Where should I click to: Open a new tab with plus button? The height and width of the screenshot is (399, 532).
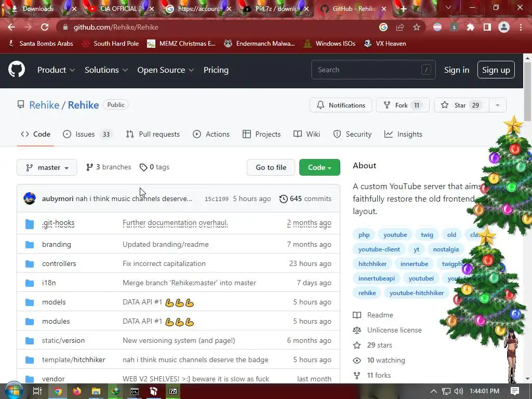coord(403,9)
